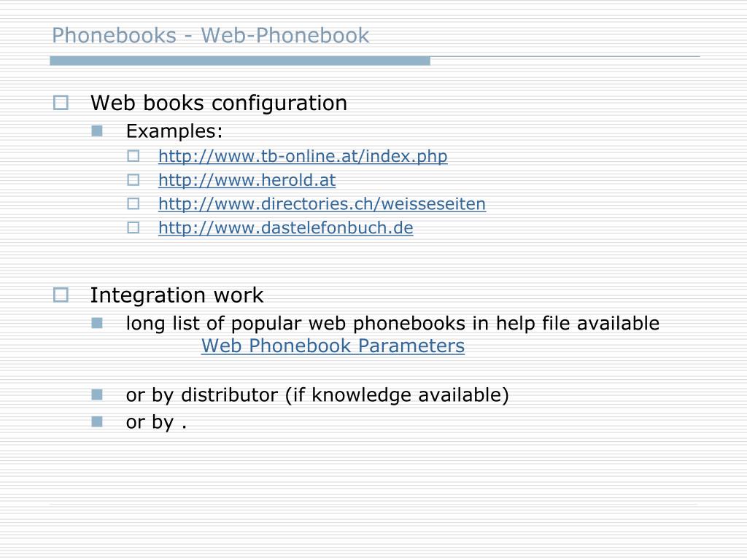Click the filled bullet beside long list line
Viewport: 747px width, 560px height.
97,323
